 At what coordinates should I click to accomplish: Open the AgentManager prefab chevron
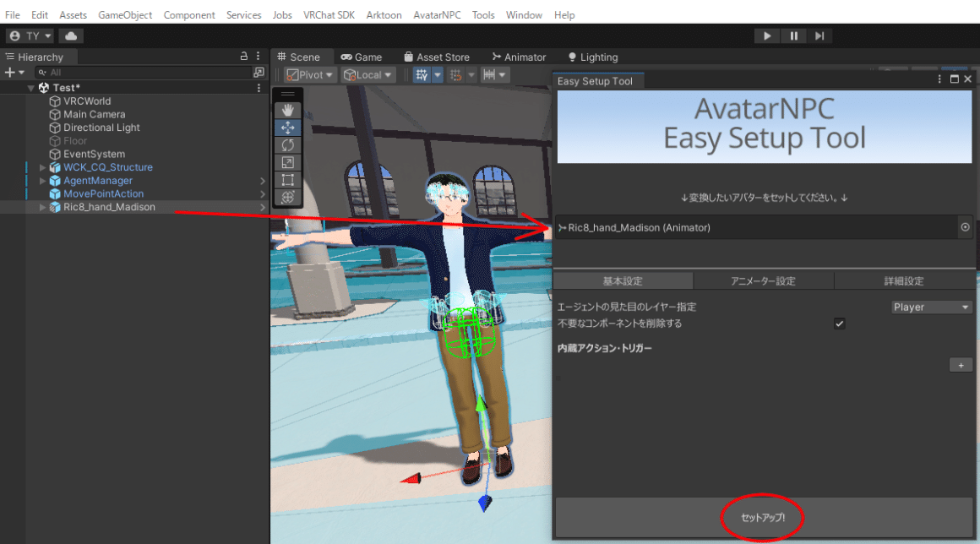tap(262, 181)
